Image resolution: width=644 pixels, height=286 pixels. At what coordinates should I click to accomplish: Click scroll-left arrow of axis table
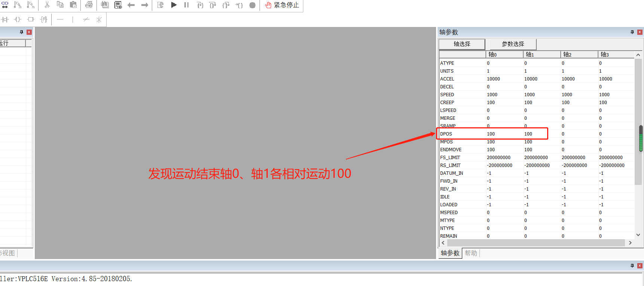pyautogui.click(x=443, y=243)
